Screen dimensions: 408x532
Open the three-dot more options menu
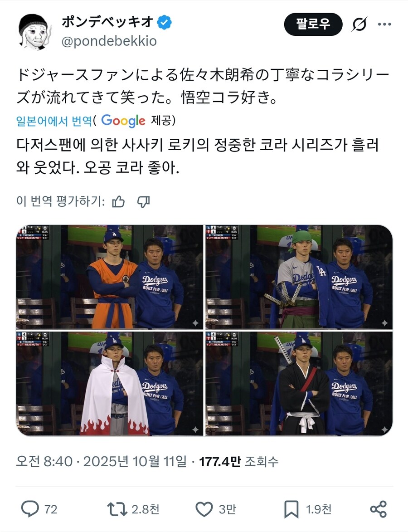384,24
